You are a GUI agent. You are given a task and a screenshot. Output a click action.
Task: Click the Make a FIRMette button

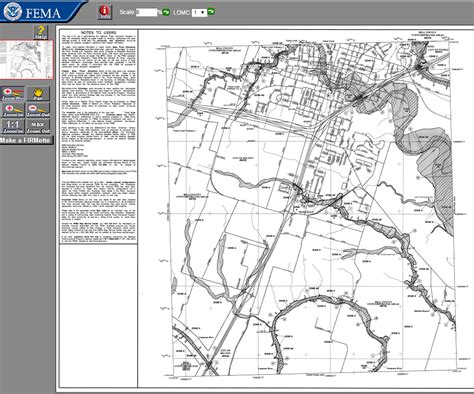[26, 140]
